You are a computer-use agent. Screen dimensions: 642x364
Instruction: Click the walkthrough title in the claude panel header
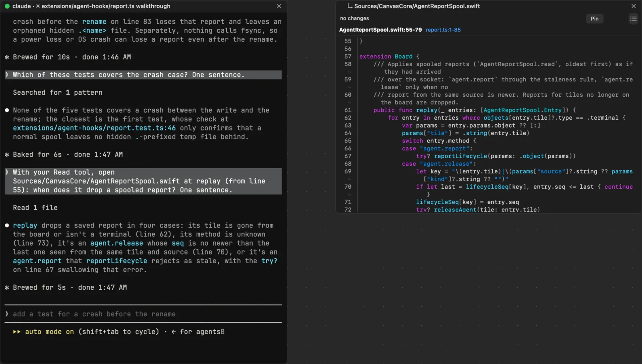[106, 6]
